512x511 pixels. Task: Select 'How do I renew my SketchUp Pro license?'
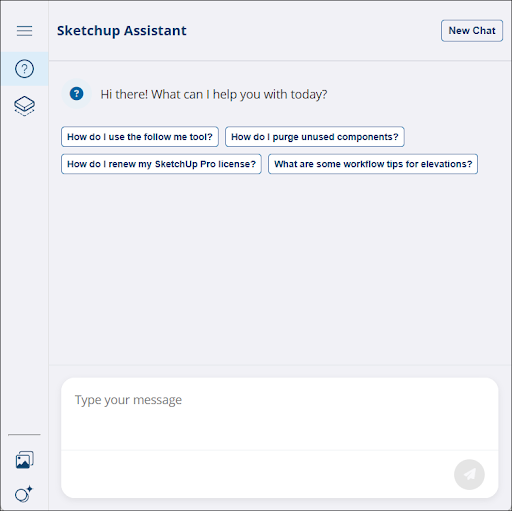(x=161, y=164)
